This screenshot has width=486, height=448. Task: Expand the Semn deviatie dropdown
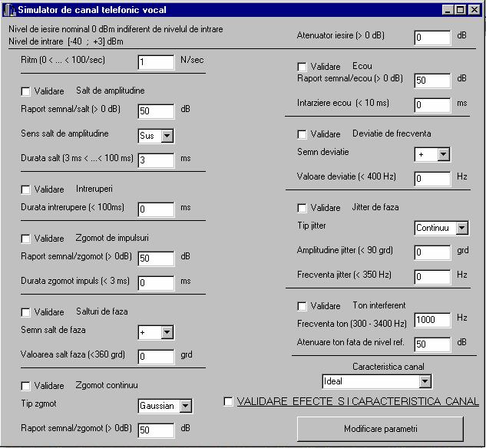click(444, 154)
